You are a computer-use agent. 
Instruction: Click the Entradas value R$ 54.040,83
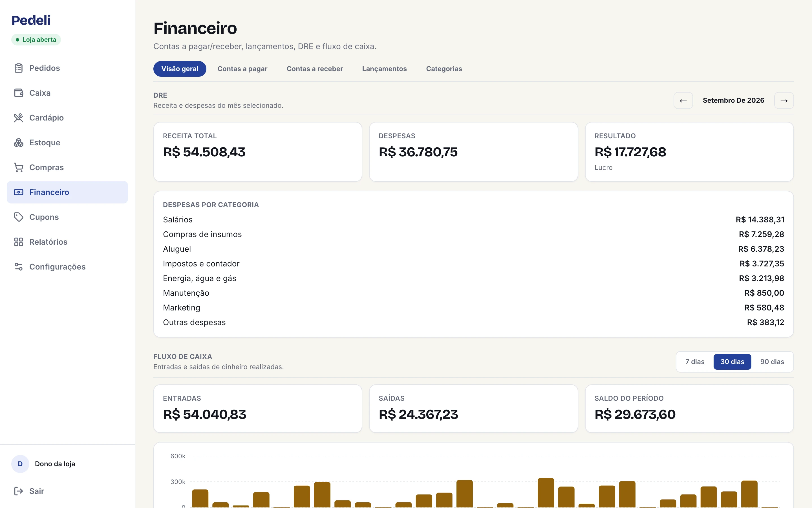(x=205, y=414)
